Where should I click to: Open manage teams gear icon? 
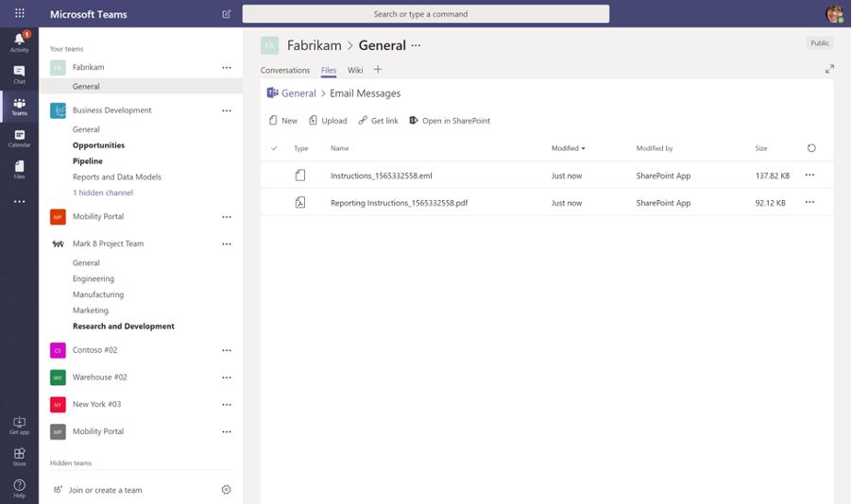tap(227, 489)
